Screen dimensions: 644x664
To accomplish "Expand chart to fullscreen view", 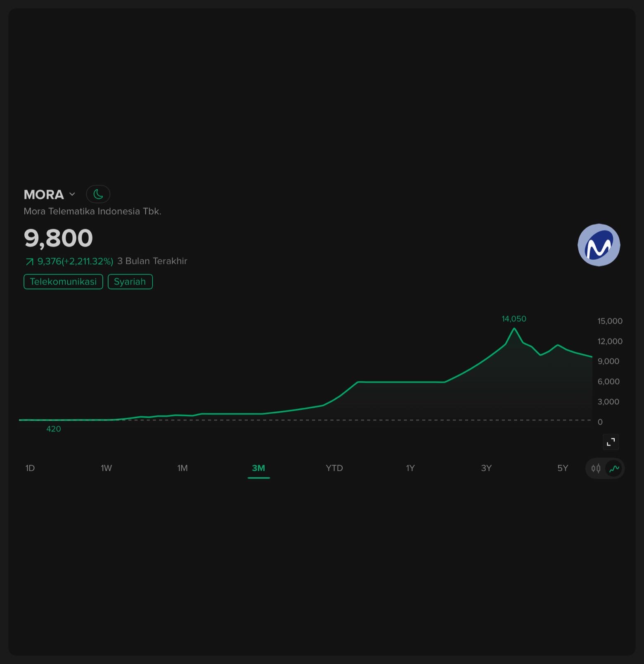I will pos(611,442).
